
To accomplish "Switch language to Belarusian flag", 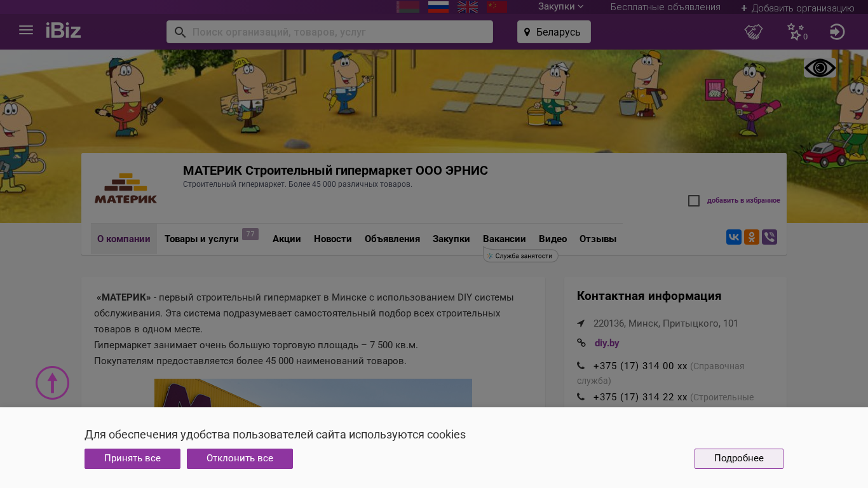I will click(x=408, y=7).
